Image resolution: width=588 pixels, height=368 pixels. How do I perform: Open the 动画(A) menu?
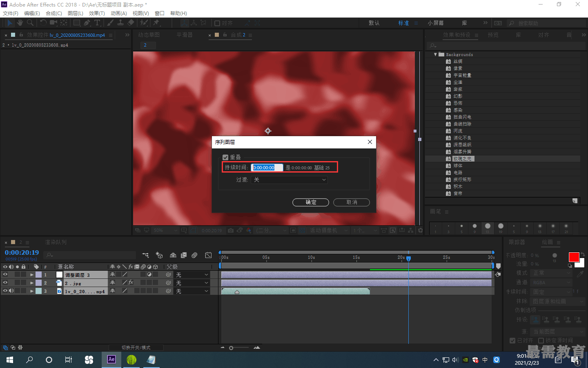pos(119,13)
